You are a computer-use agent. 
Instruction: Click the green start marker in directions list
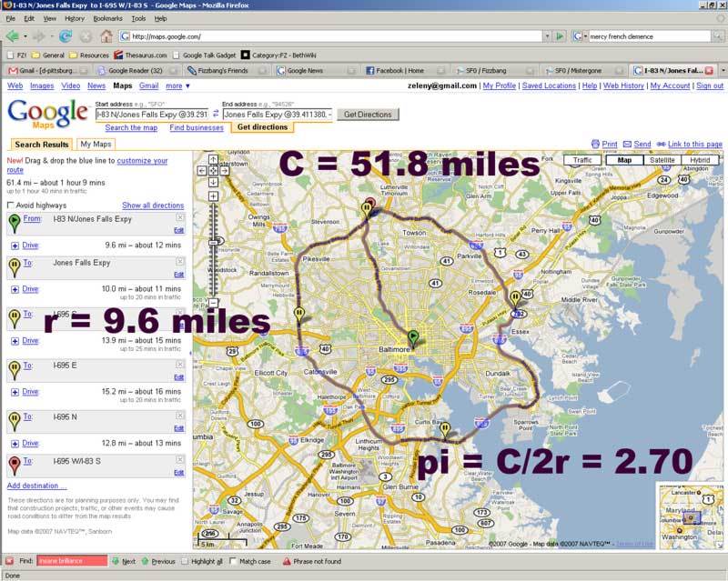pos(15,222)
